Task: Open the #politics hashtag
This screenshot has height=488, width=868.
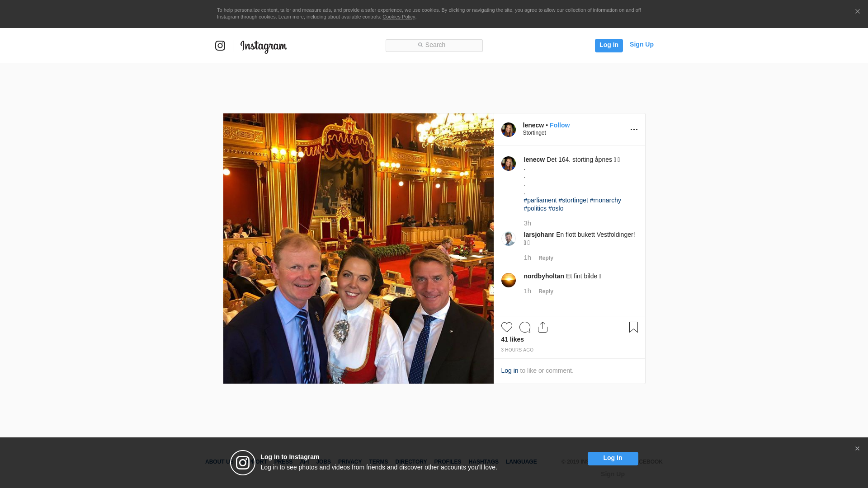Action: pyautogui.click(x=535, y=208)
